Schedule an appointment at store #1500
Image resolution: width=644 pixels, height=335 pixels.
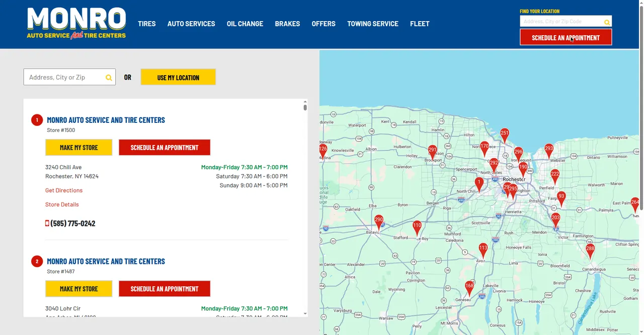[x=165, y=148]
